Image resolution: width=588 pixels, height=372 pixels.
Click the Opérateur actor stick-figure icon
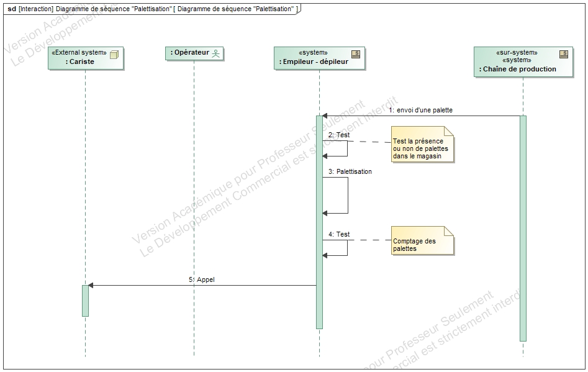point(215,53)
